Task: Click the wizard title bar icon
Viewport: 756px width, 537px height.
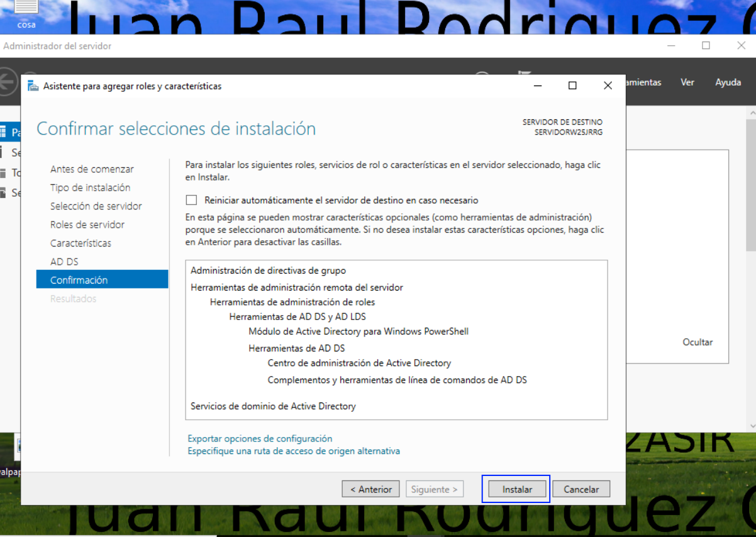Action: coord(33,86)
